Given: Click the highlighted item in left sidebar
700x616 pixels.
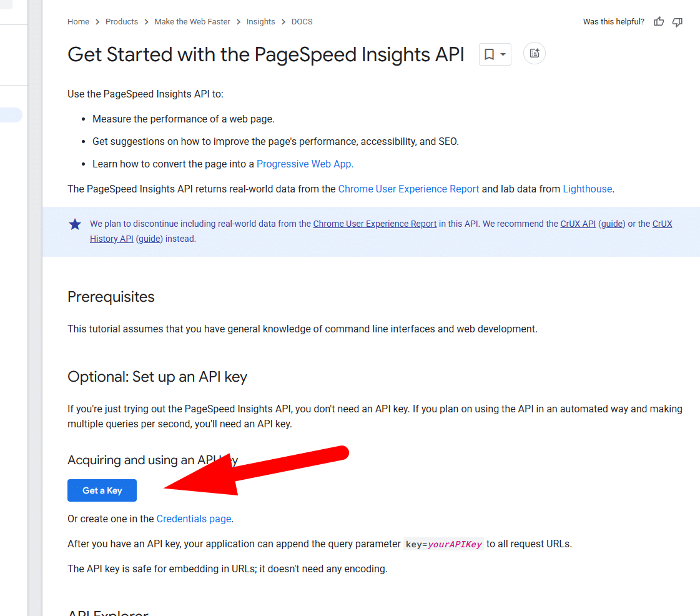Looking at the screenshot, I should (11, 115).
